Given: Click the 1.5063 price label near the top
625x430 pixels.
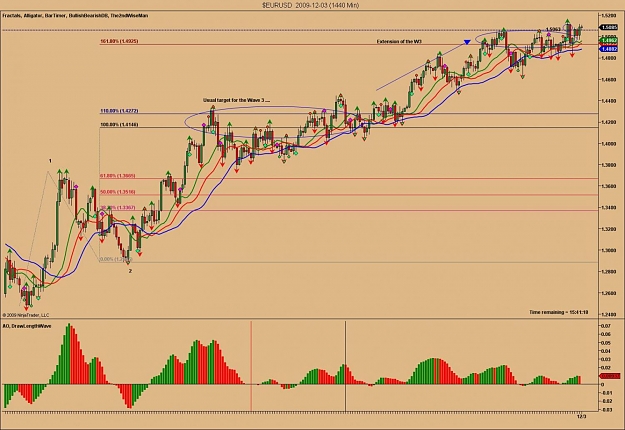Looking at the screenshot, I should [553, 29].
